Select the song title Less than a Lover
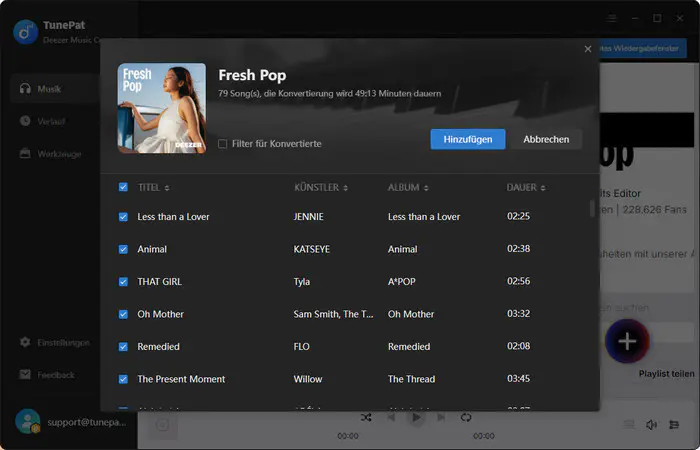Screen dimensions: 700x450 click(173, 217)
